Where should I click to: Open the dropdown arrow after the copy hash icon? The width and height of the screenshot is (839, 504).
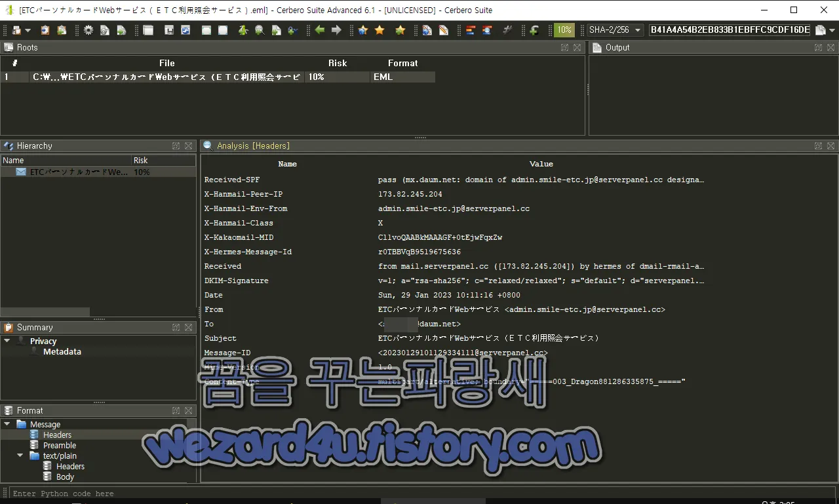coord(832,30)
